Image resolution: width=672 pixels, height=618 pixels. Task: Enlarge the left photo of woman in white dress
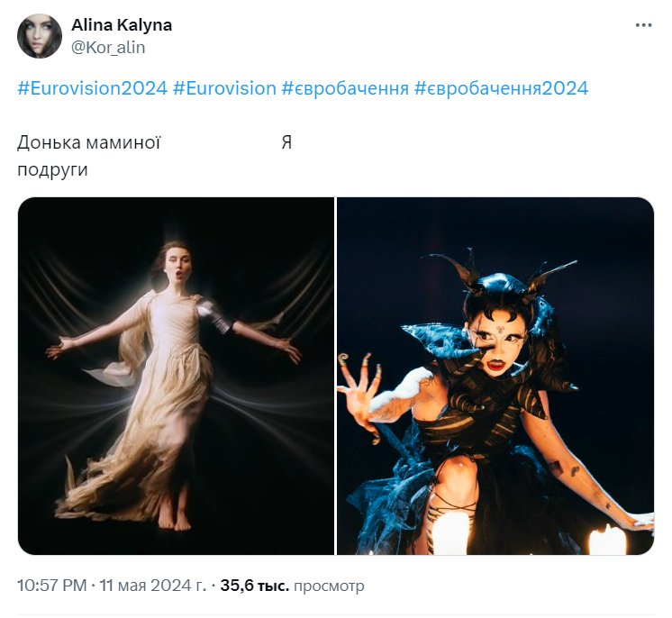pos(177,376)
